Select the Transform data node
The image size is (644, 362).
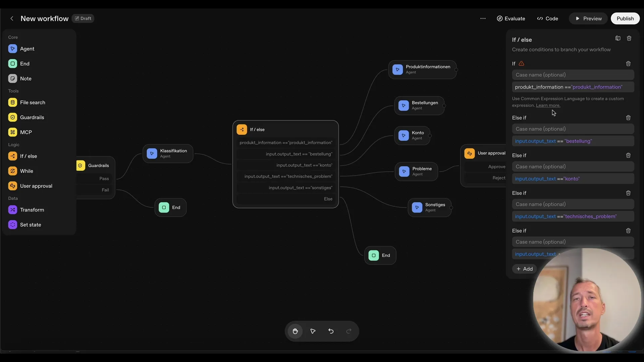coord(32,209)
